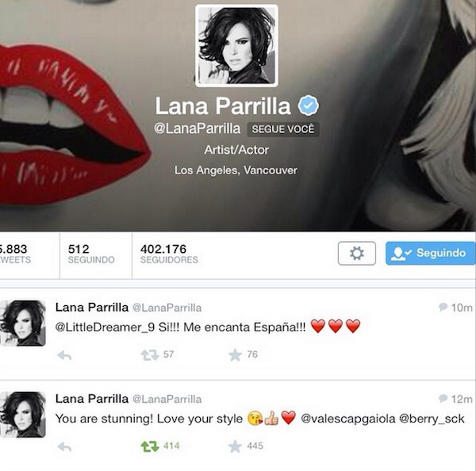
Task: Click the @valescapgaiola mention link
Action: pos(348,419)
